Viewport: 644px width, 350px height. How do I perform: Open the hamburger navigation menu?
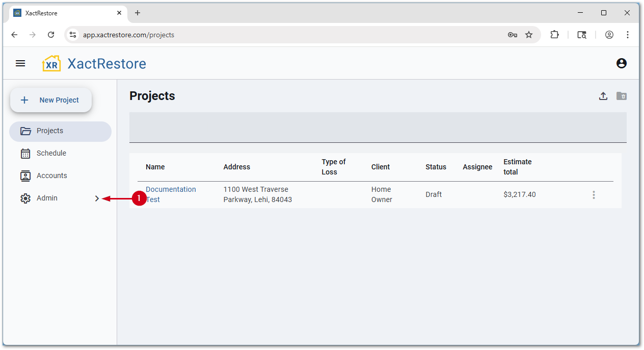click(x=20, y=63)
